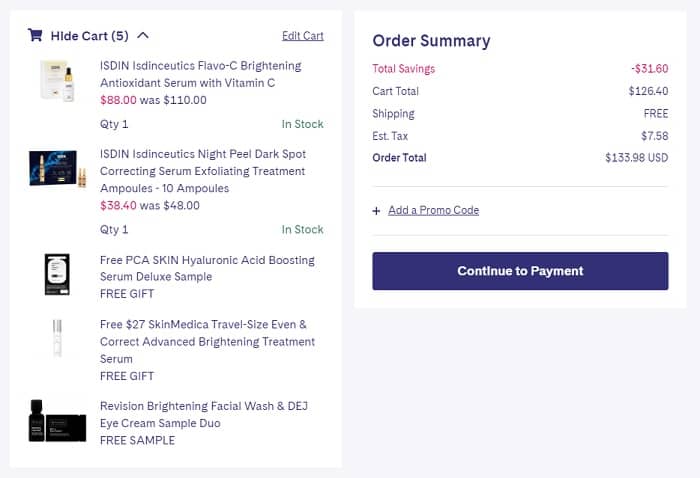Click the shopping cart icon
The height and width of the screenshot is (478, 700).
(35, 36)
